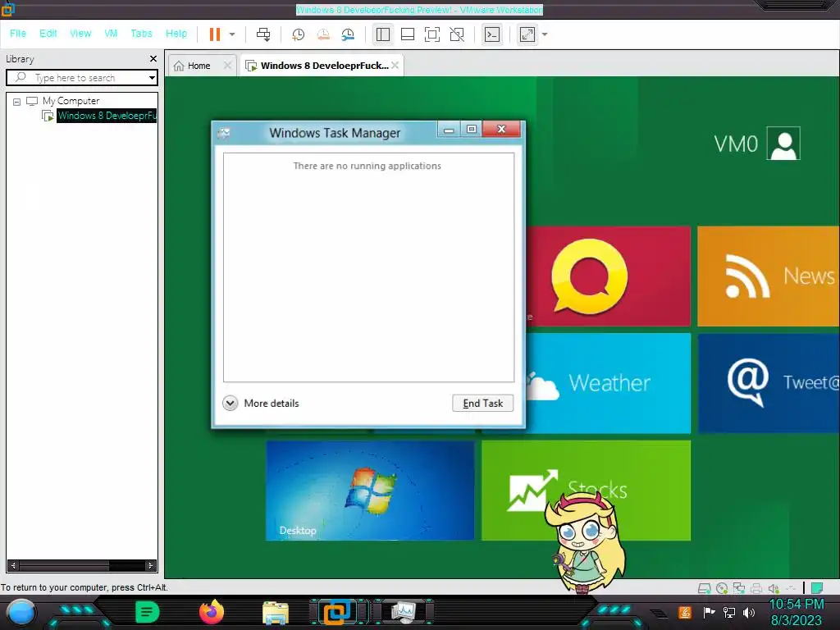840x630 pixels.
Task: Open the library search dropdown arrow
Action: coord(152,78)
